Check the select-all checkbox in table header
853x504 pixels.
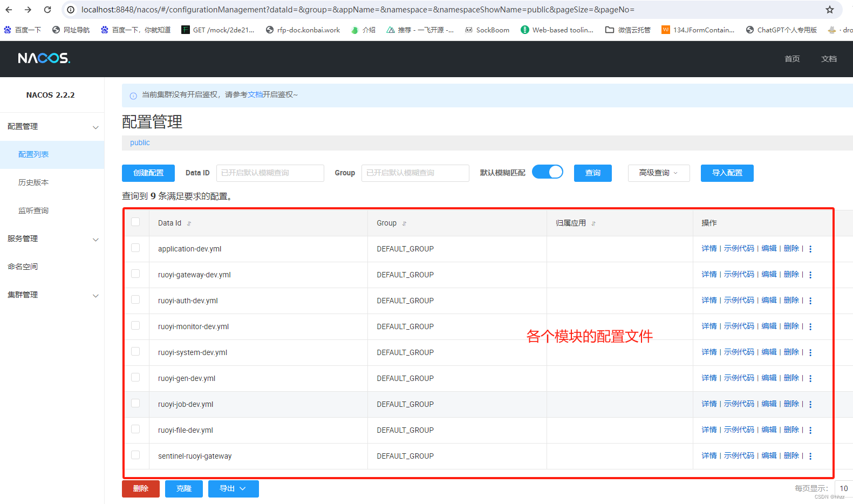135,222
